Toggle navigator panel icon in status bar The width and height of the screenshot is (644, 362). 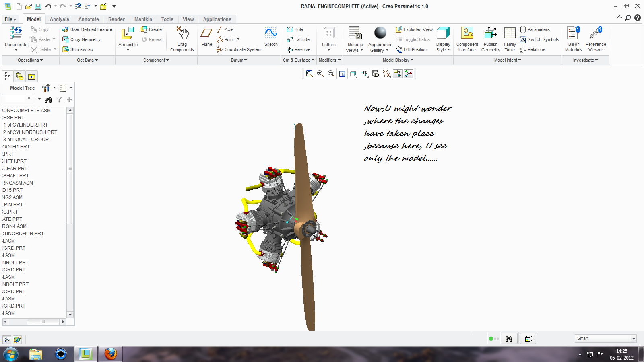point(7,339)
